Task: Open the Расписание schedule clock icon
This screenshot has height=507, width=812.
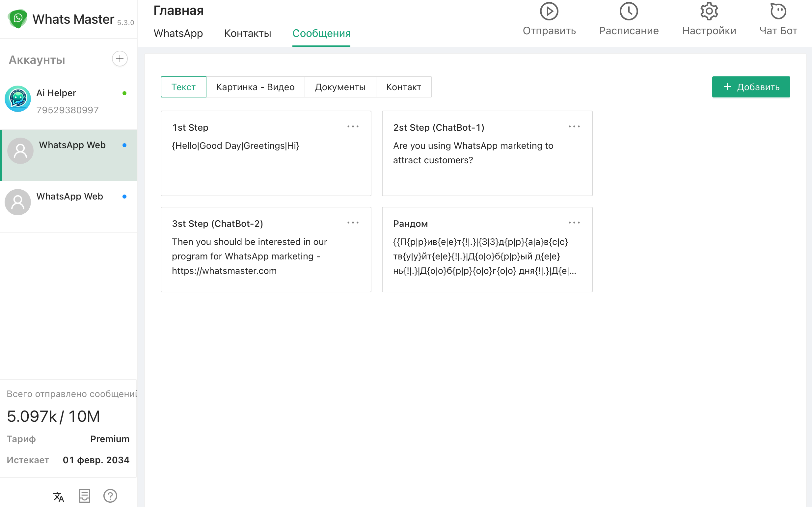Action: (629, 12)
